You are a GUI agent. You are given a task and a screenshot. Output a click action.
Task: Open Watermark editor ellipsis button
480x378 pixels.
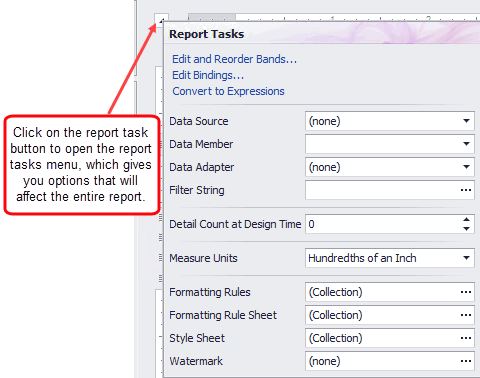[x=466, y=361]
